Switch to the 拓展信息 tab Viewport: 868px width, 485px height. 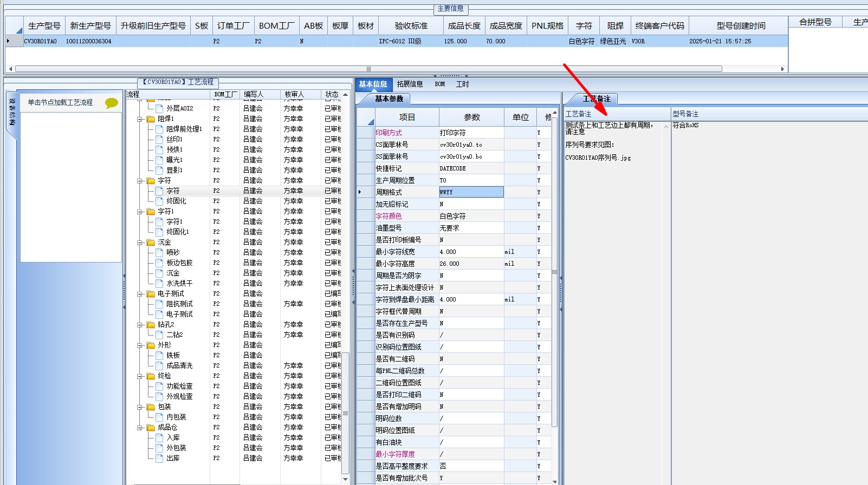tap(410, 84)
